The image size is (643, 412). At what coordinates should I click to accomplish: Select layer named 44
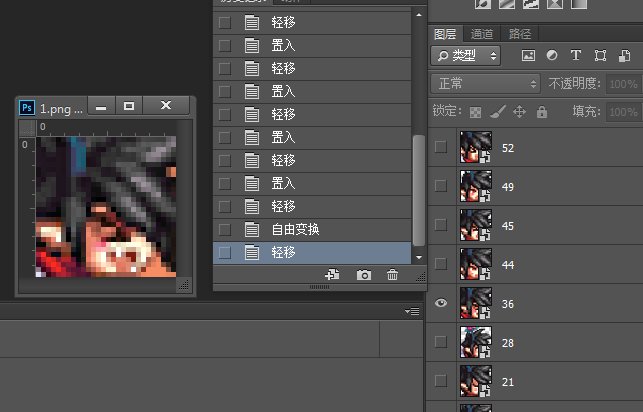(508, 265)
